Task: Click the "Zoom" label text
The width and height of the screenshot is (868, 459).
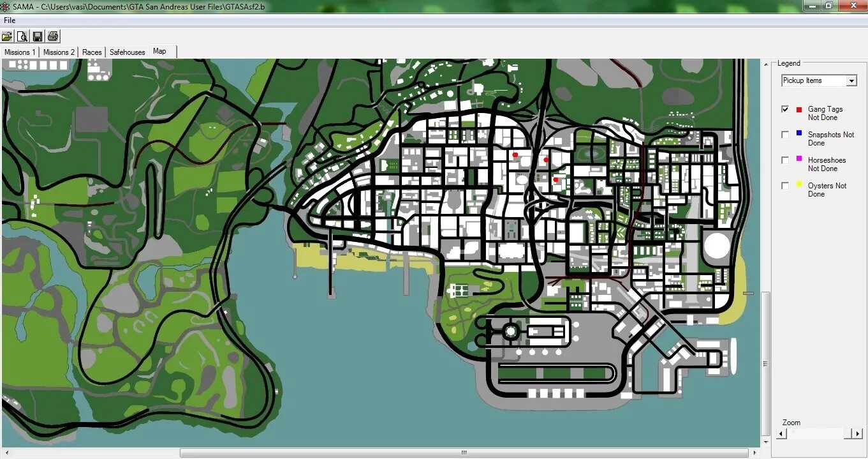Action: [x=791, y=423]
